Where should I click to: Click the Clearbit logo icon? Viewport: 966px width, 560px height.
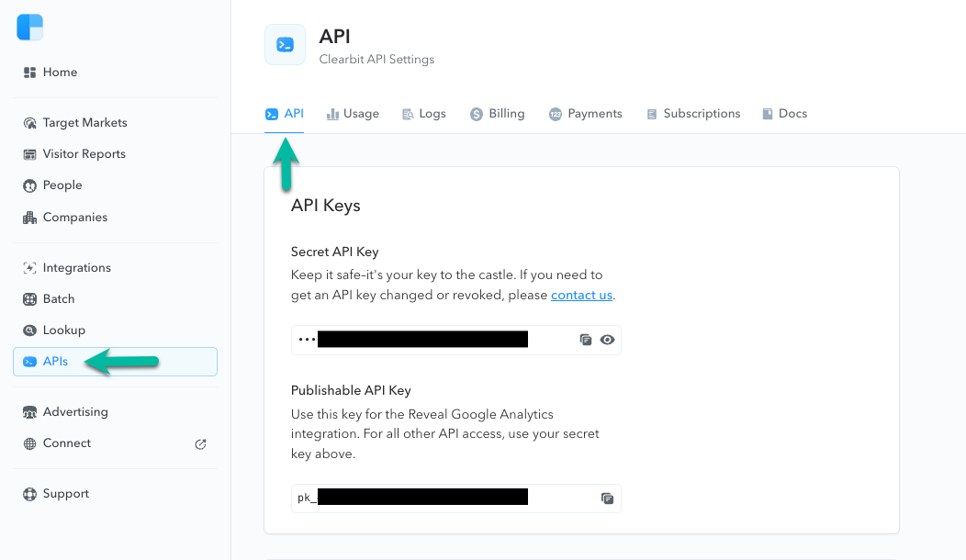tap(29, 28)
